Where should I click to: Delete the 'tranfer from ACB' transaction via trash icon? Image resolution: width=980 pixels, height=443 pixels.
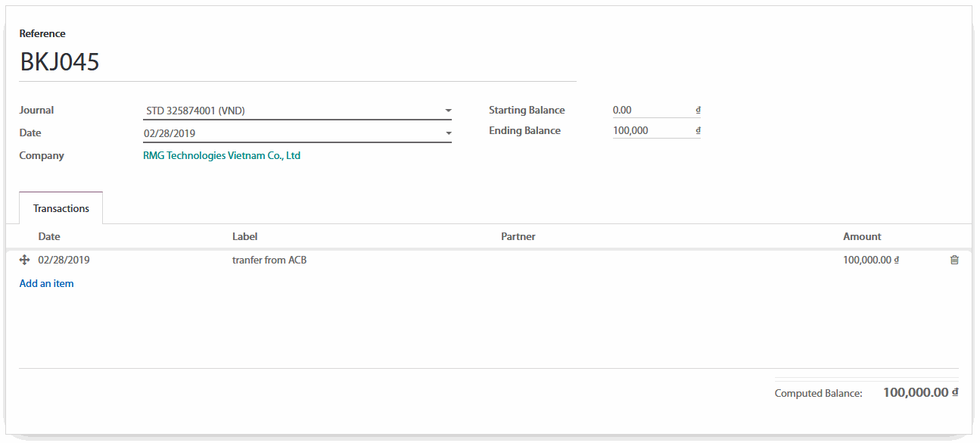click(x=954, y=260)
